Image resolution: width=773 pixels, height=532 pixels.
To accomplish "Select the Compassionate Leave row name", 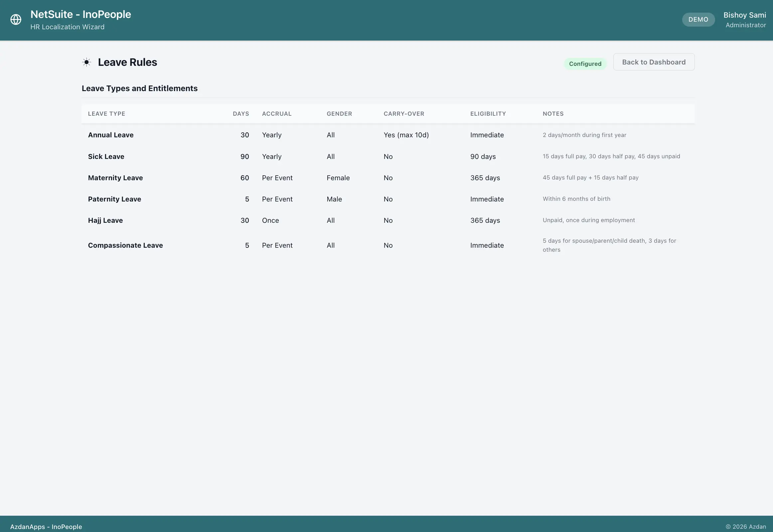I will 125,245.
